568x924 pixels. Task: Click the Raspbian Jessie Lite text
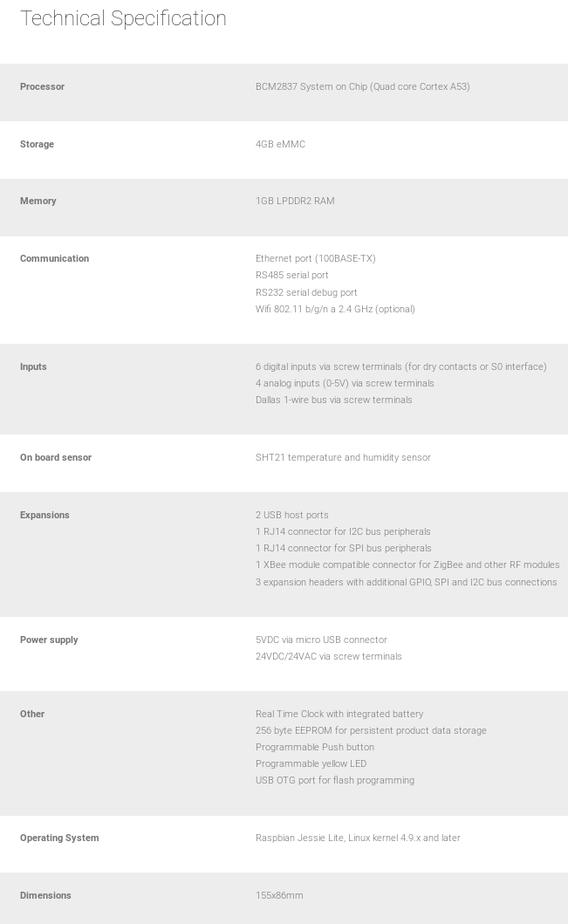[358, 838]
